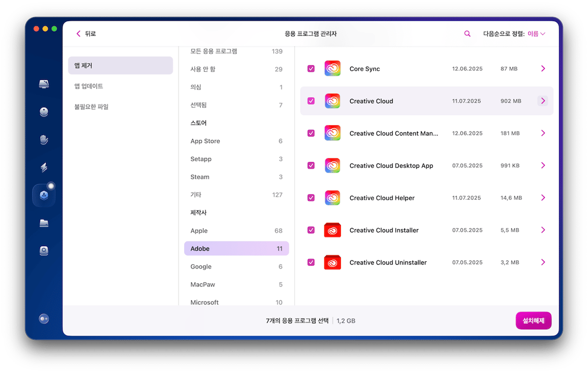Viewport: 588px width, 373px height.
Task: Uncheck Creative Cloud Uninstaller checkbox
Action: [311, 262]
